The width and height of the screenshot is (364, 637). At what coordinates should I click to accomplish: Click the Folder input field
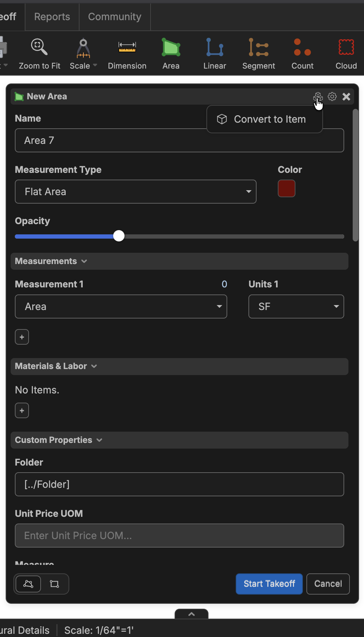tap(179, 484)
